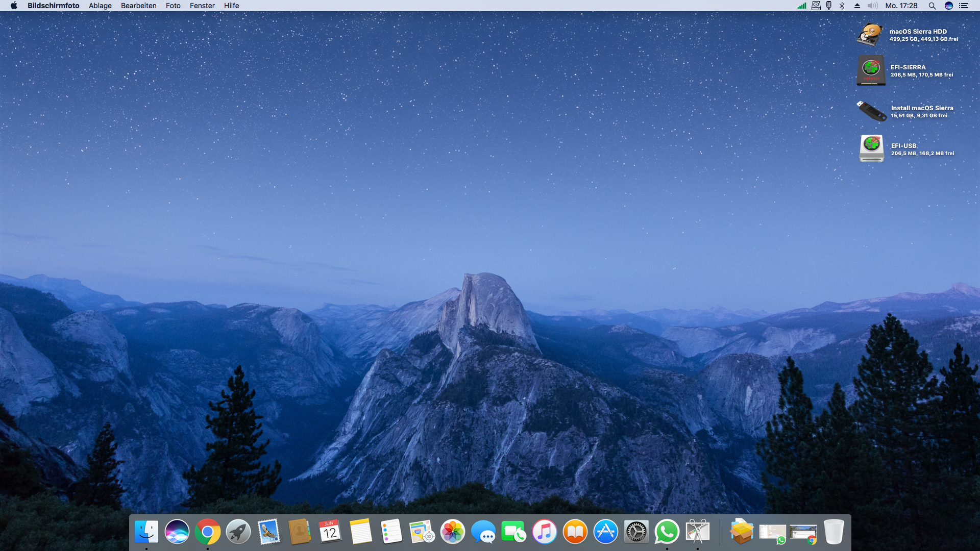Open Google Chrome in Dock
The width and height of the screenshot is (980, 551).
tap(208, 532)
